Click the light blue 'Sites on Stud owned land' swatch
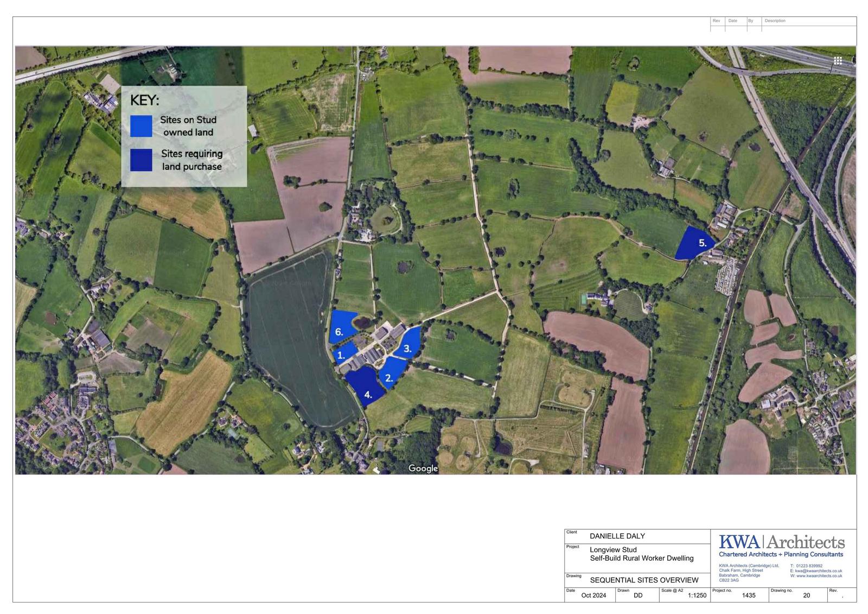Screen dimensions: 868x614 click(141, 126)
